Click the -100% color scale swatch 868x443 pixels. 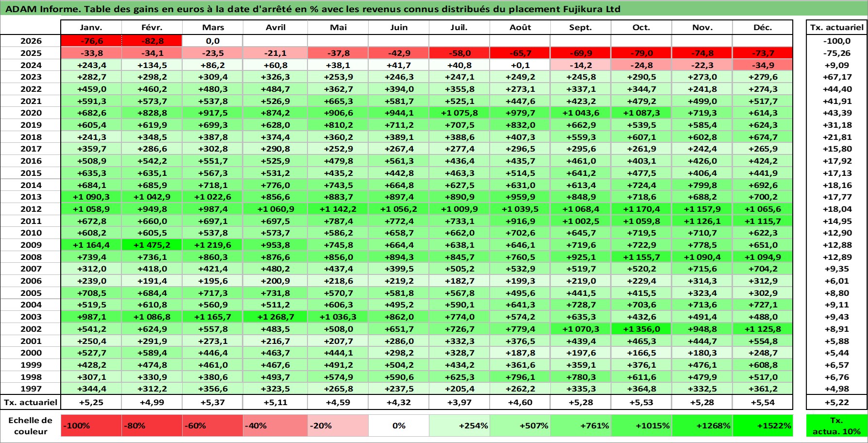pos(91,426)
